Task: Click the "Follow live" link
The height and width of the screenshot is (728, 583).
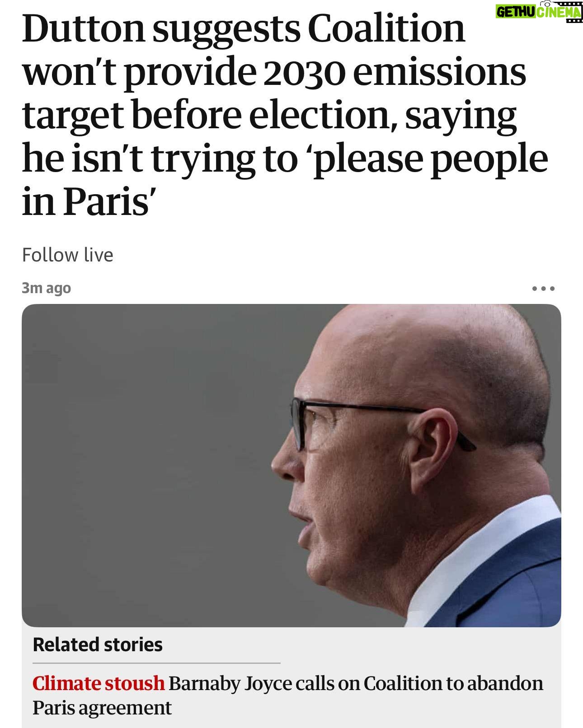Action: click(x=68, y=255)
